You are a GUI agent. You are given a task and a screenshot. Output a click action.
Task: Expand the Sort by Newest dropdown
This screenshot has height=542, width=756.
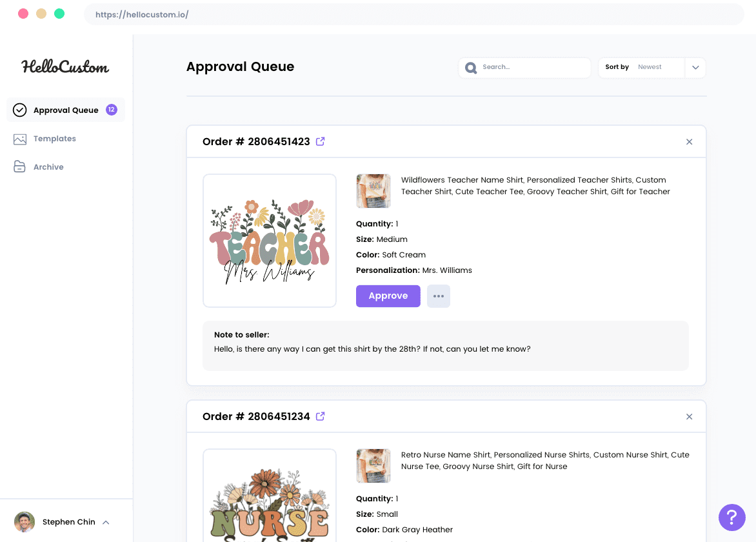[695, 67]
